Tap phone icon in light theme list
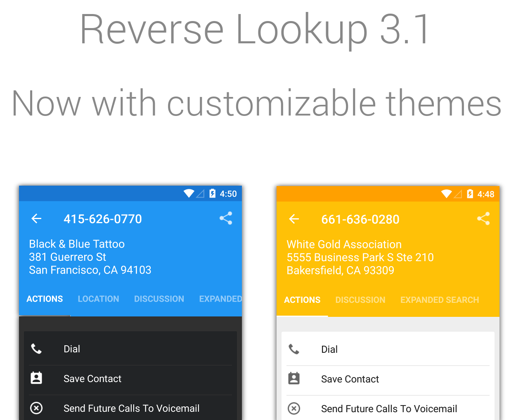Image resolution: width=516 pixels, height=420 pixels. [x=294, y=349]
